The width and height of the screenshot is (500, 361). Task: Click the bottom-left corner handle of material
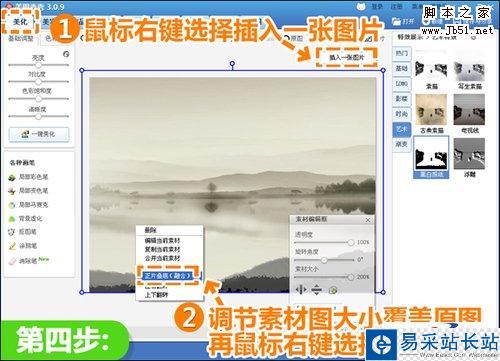click(82, 292)
